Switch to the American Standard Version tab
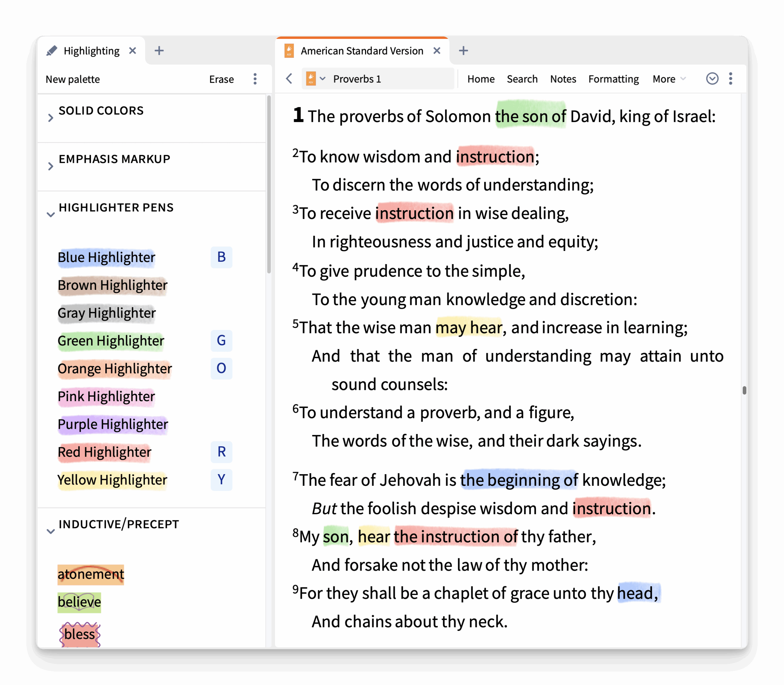The width and height of the screenshot is (784, 685). point(361,50)
